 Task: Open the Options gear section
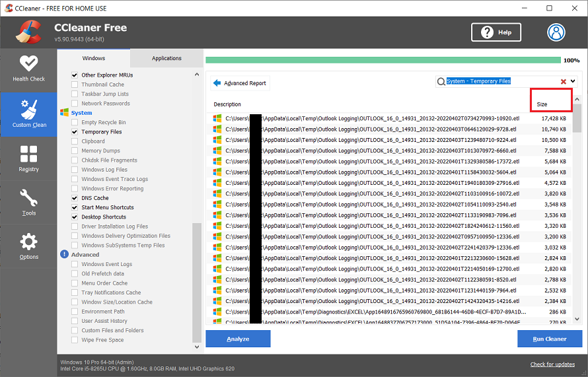[x=28, y=246]
